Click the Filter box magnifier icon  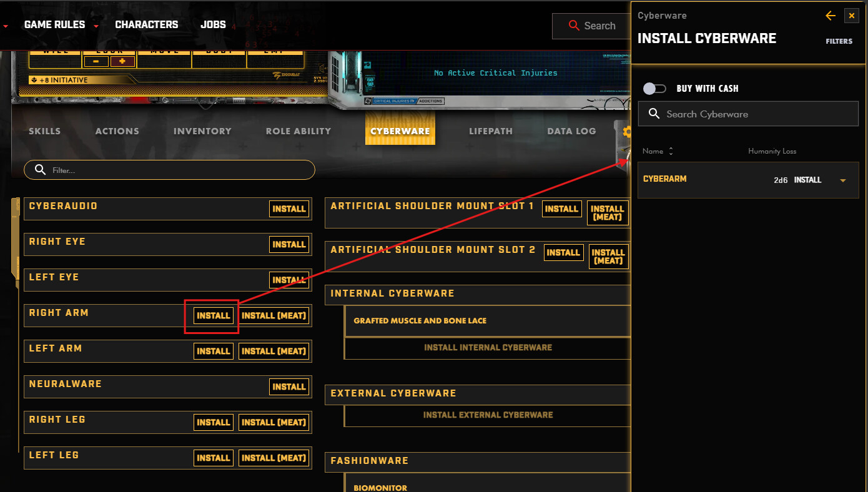[x=40, y=170]
